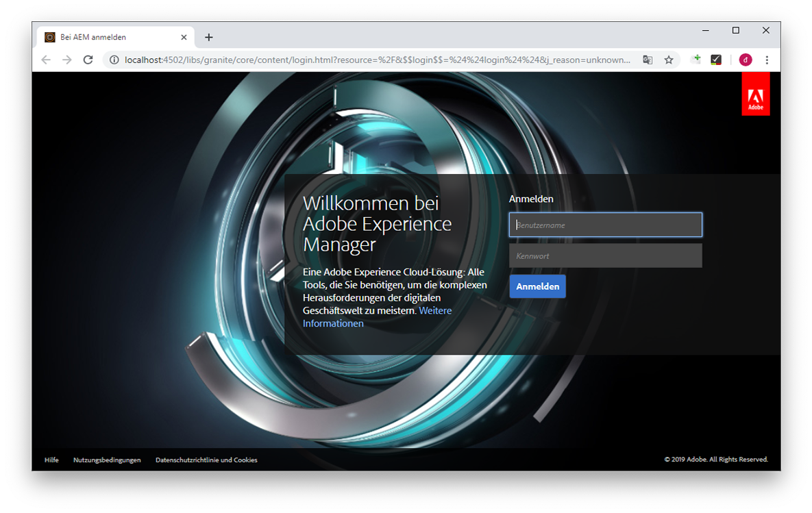Open the Google Translate page icon
Viewport: 812px width, 513px height.
click(648, 60)
